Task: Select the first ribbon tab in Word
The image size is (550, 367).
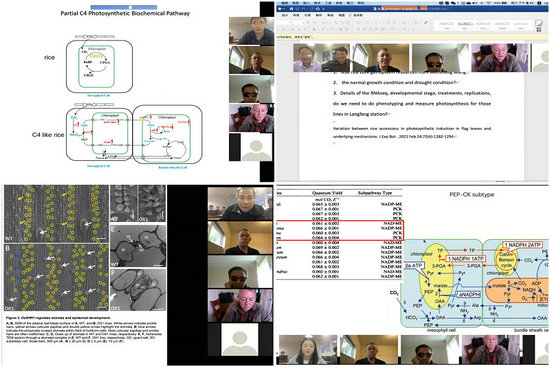Action: [x=284, y=15]
